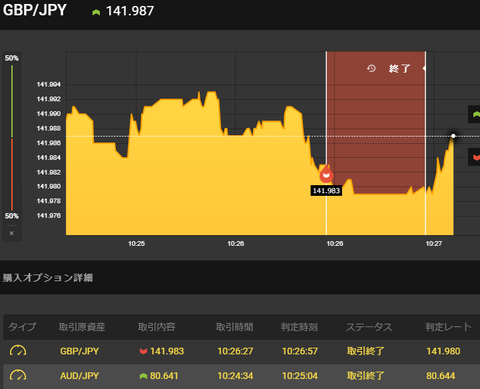Click the 購入オプション詳細 section header
This screenshot has height=389, width=480.
click(48, 278)
